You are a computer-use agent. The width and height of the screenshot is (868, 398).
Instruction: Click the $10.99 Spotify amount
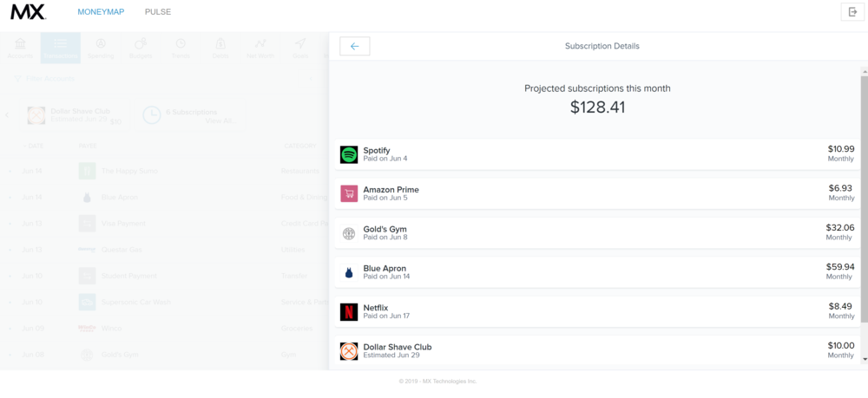click(x=841, y=148)
